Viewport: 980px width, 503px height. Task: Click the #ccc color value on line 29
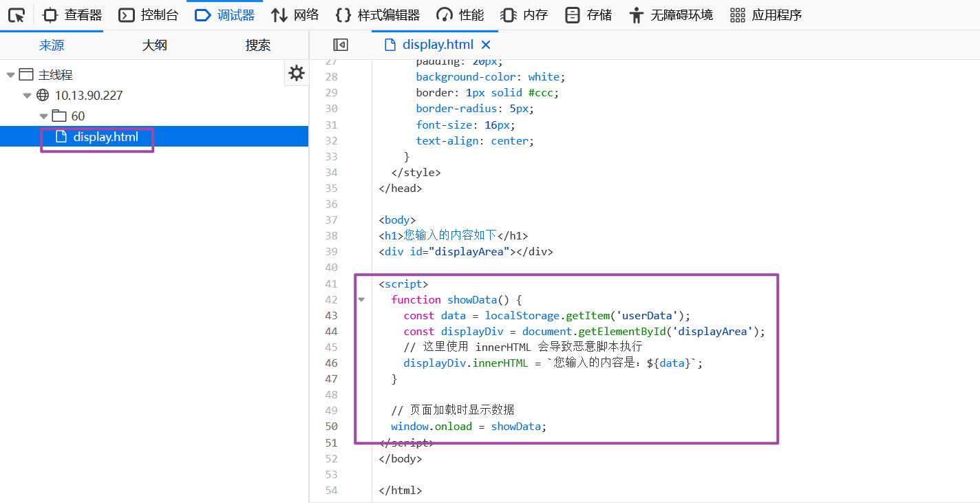[x=541, y=93]
